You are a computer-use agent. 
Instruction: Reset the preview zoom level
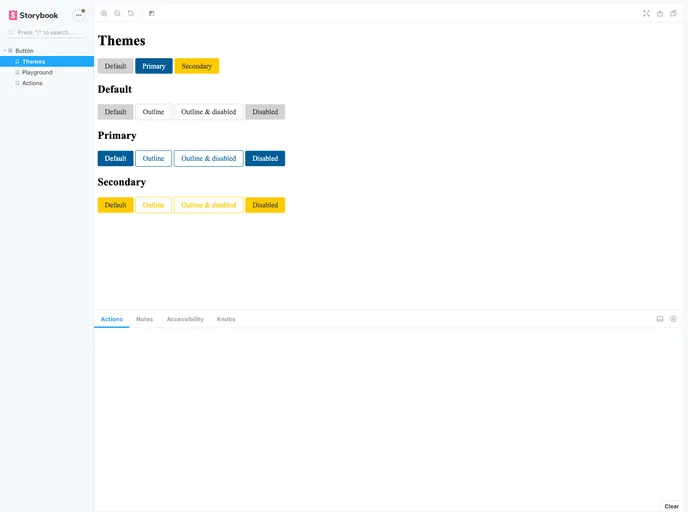(131, 13)
